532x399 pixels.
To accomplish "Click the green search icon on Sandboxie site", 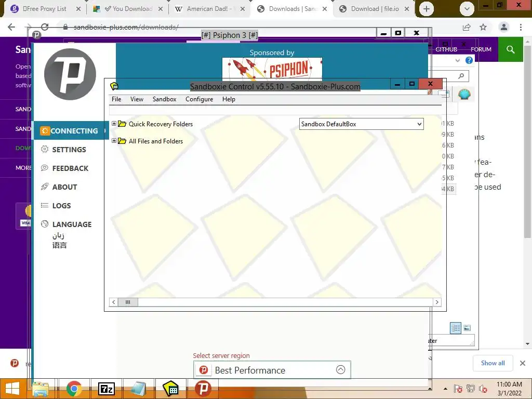I will point(510,49).
